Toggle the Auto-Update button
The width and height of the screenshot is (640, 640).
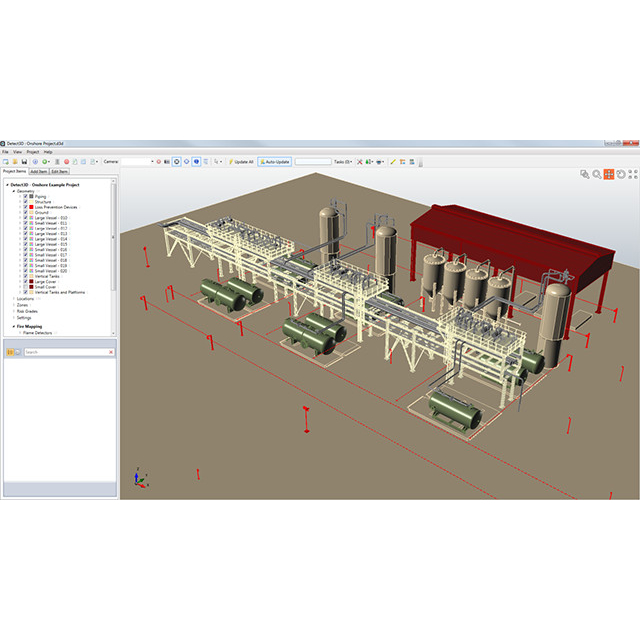coord(275,162)
